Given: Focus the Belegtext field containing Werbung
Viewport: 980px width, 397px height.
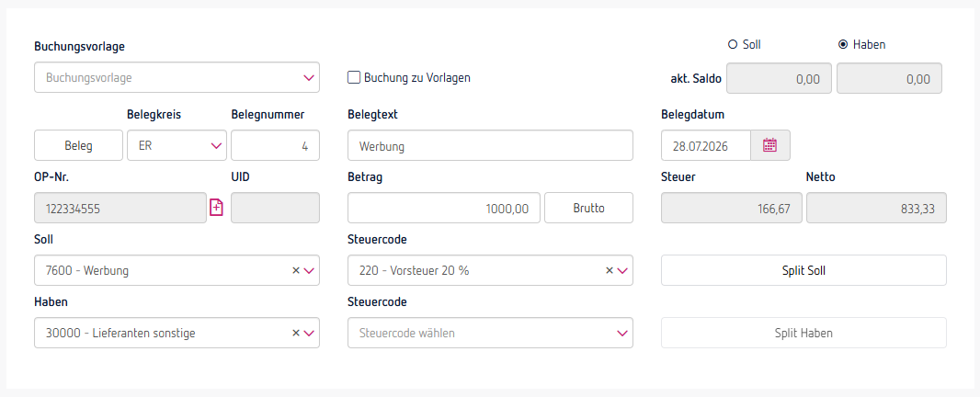Looking at the screenshot, I should coord(490,146).
